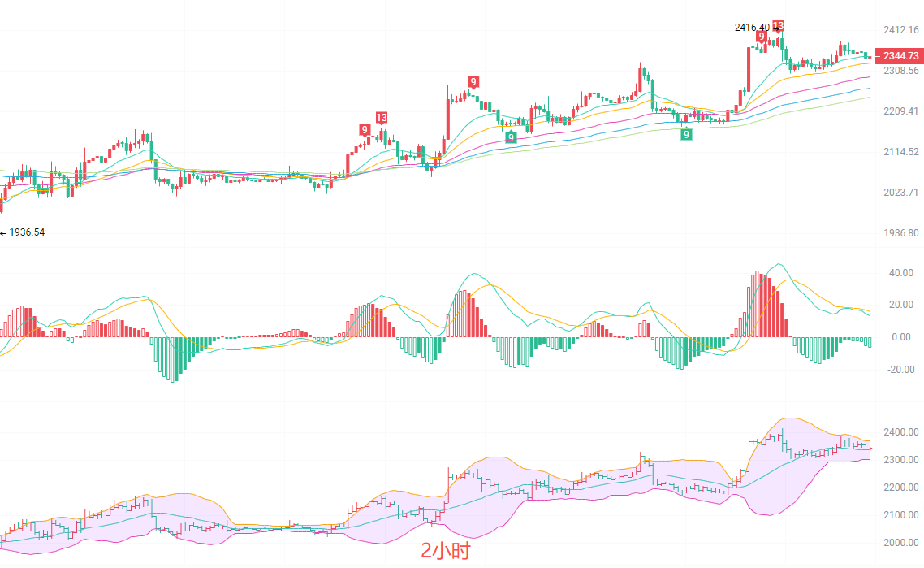
Task: Click the red 2344.73 current price tag
Action: point(900,55)
